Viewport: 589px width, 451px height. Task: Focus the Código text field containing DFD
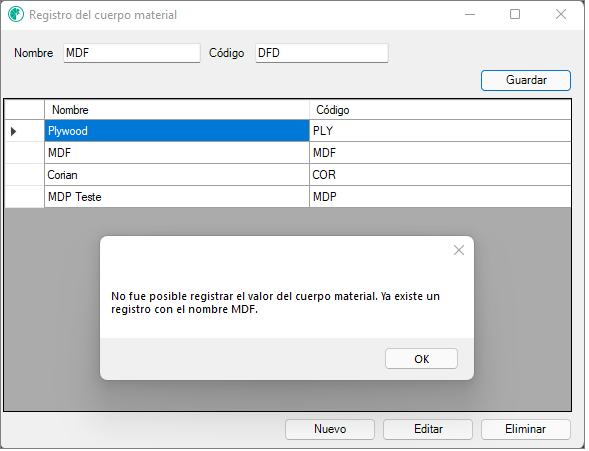pos(323,53)
